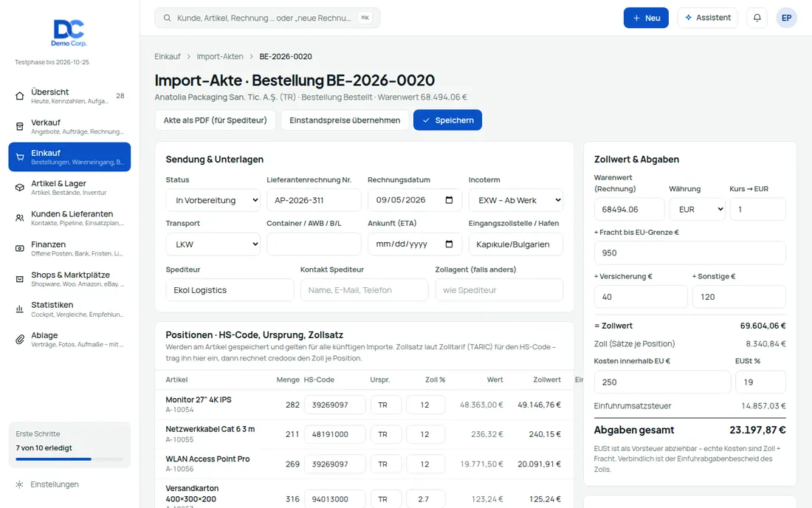
Task: Click Abgaben gesamt value 23.197,87 €
Action: [x=757, y=430]
